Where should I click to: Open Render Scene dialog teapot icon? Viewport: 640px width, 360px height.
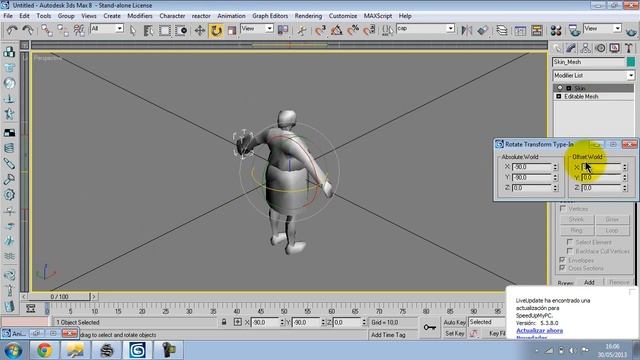pyautogui.click(x=574, y=30)
